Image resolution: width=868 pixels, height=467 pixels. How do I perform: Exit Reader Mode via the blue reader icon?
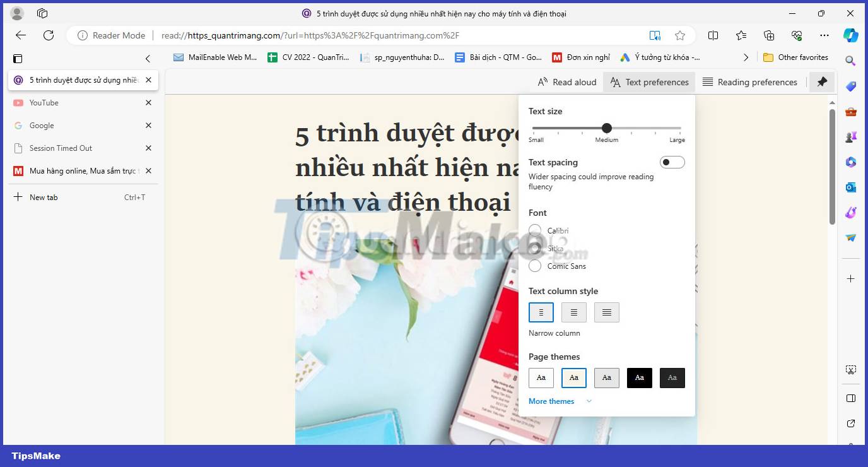click(655, 35)
